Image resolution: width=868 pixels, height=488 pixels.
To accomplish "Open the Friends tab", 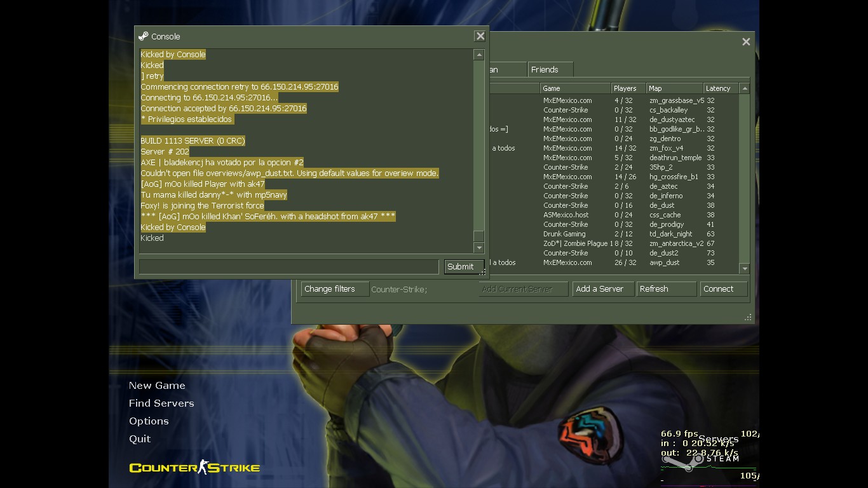I will tap(550, 69).
